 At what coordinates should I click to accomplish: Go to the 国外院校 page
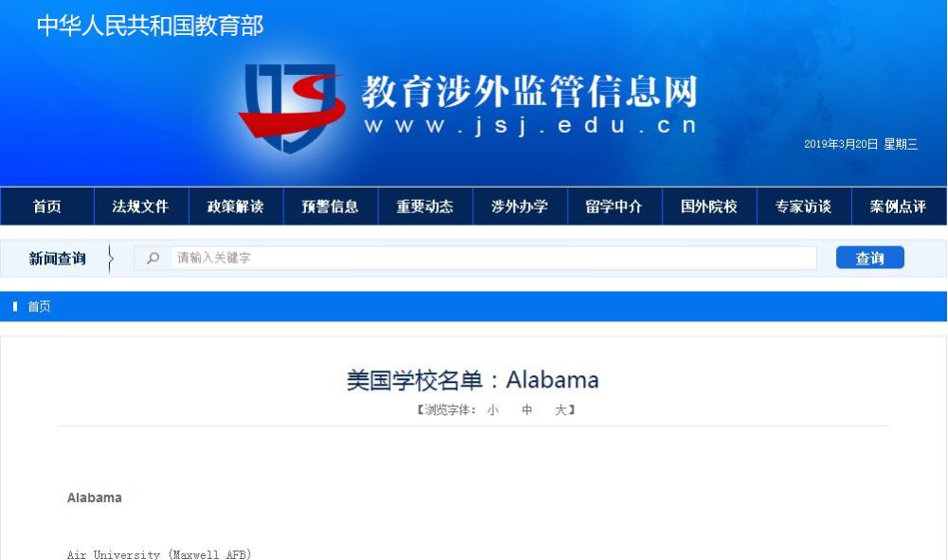(x=709, y=207)
